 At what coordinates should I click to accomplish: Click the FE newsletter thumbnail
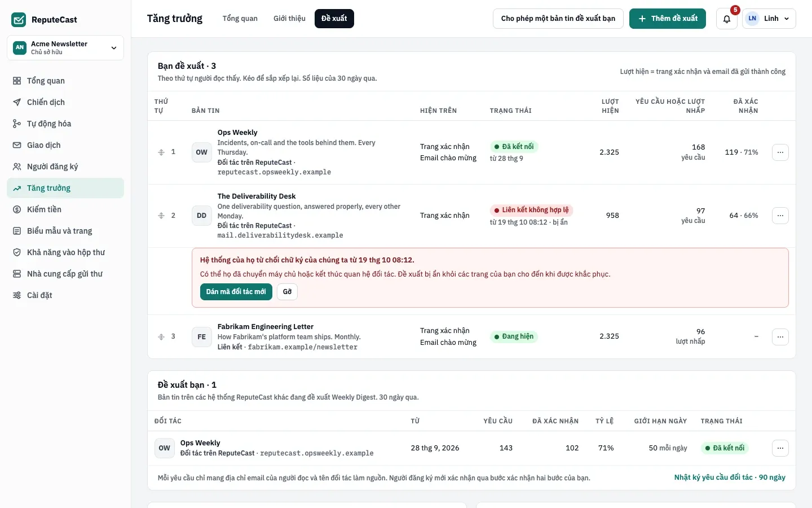(x=202, y=337)
